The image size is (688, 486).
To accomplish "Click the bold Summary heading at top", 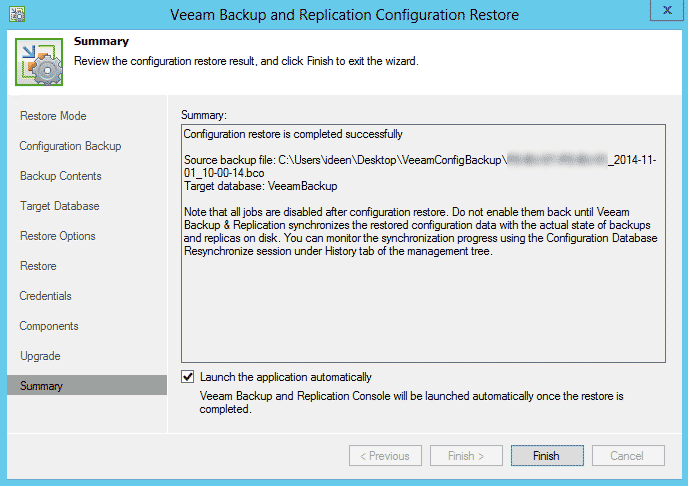I will pyautogui.click(x=101, y=41).
